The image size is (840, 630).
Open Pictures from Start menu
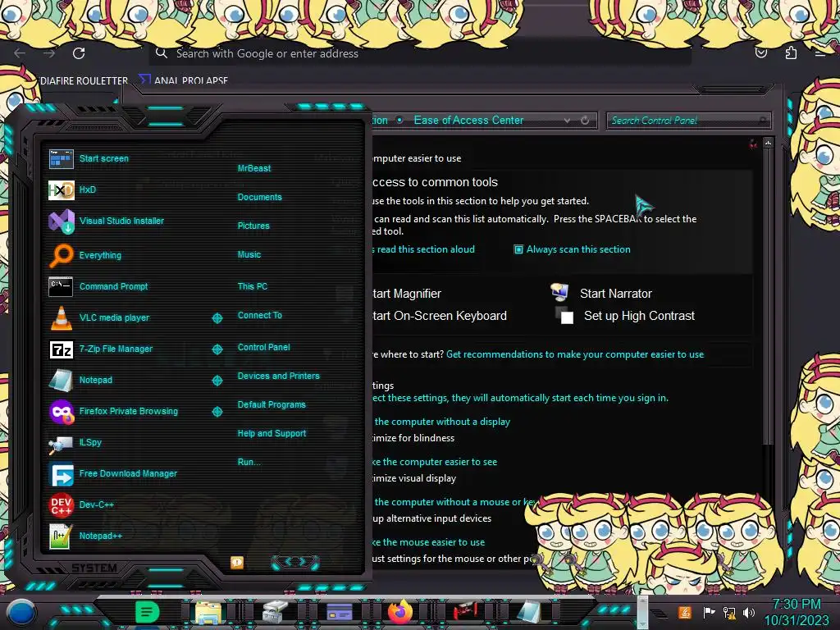pos(253,226)
